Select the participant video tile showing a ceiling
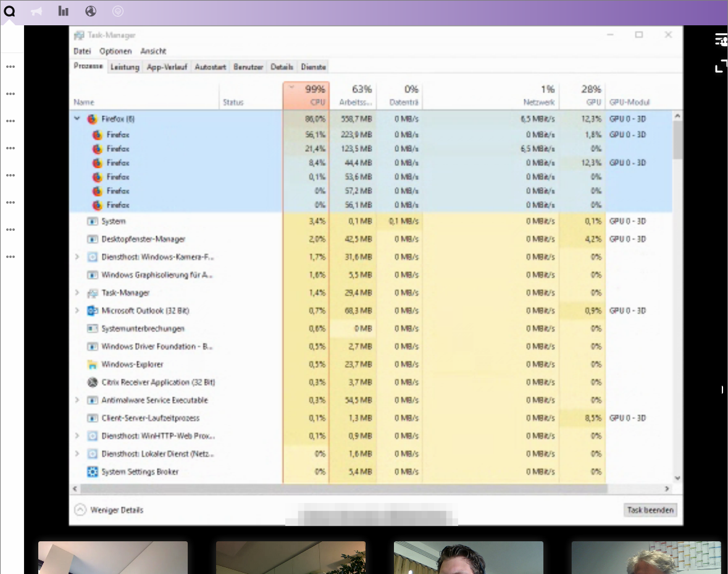 coord(113,557)
